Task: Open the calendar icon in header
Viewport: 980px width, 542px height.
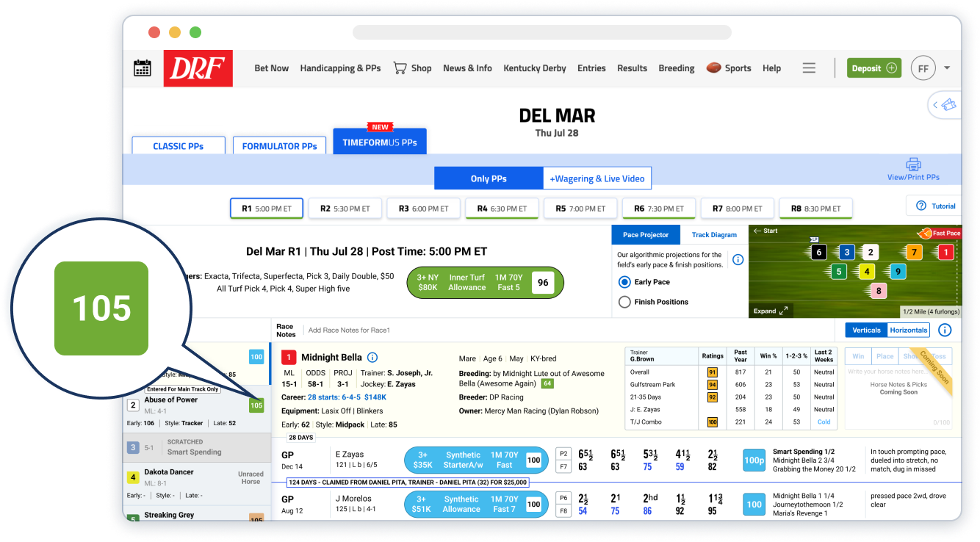Action: [x=143, y=68]
